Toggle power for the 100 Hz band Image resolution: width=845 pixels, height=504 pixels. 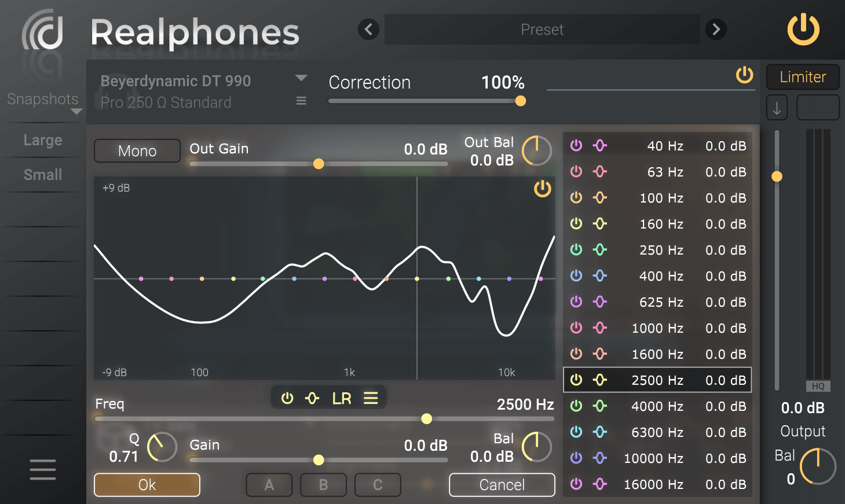(x=576, y=197)
